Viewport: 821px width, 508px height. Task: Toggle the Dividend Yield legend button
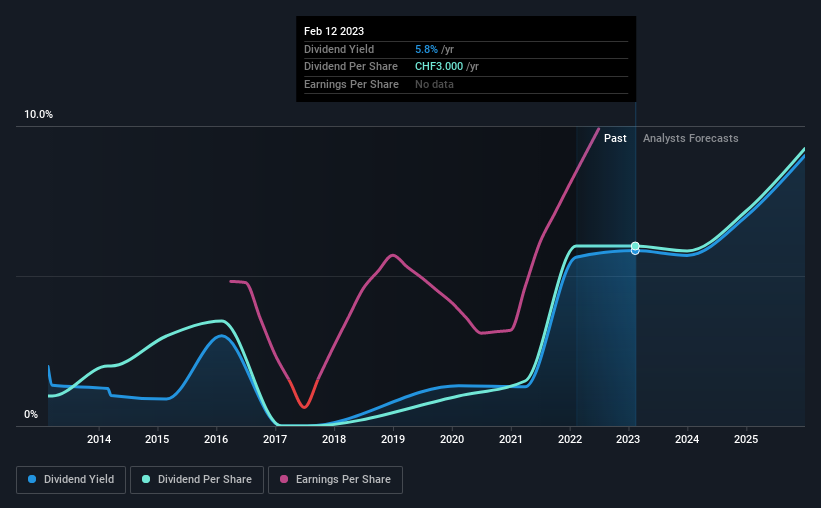[71, 480]
